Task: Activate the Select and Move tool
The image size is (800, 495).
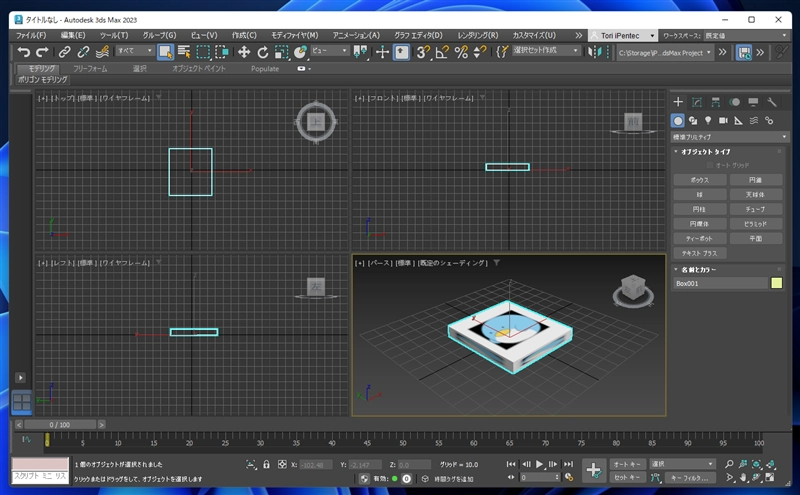Action: pyautogui.click(x=244, y=52)
